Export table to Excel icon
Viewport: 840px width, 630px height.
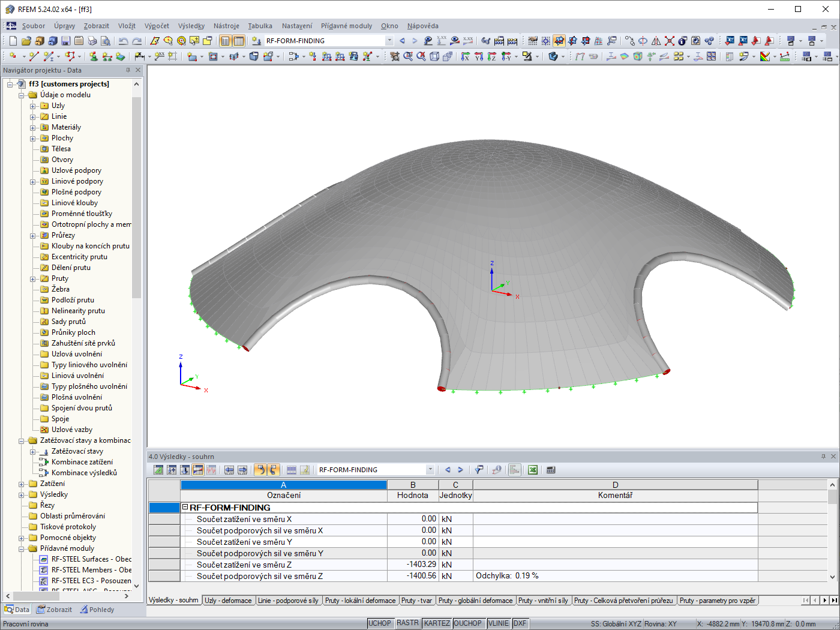point(532,470)
